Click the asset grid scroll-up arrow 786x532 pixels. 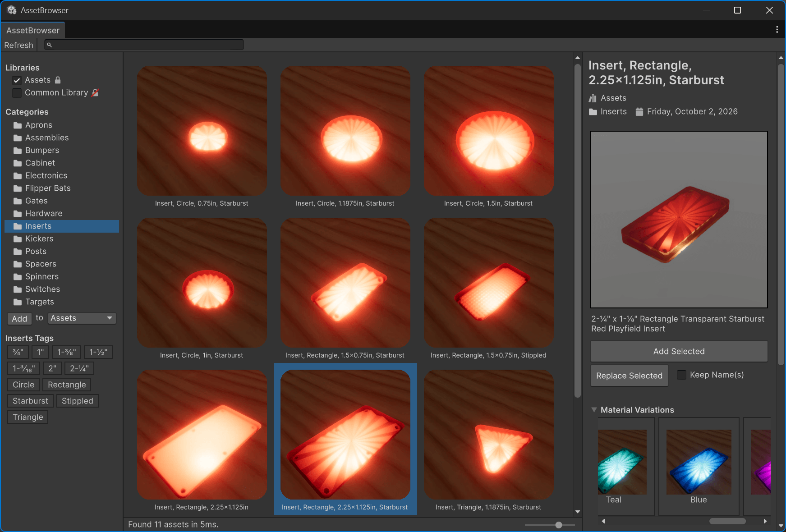(578, 58)
